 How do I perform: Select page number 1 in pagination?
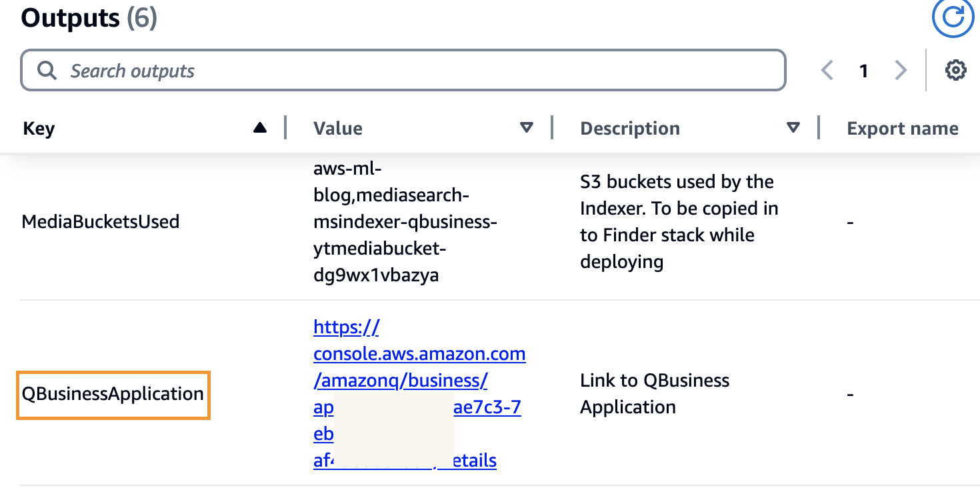click(x=863, y=71)
